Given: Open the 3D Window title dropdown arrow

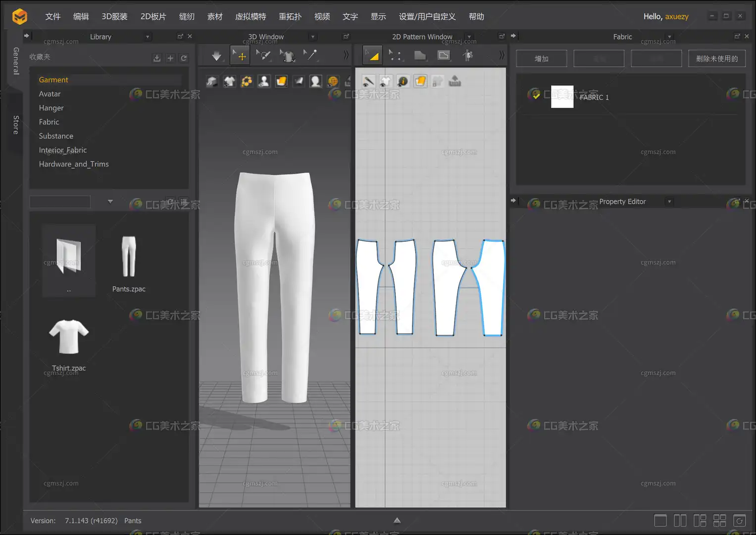Looking at the screenshot, I should point(312,37).
